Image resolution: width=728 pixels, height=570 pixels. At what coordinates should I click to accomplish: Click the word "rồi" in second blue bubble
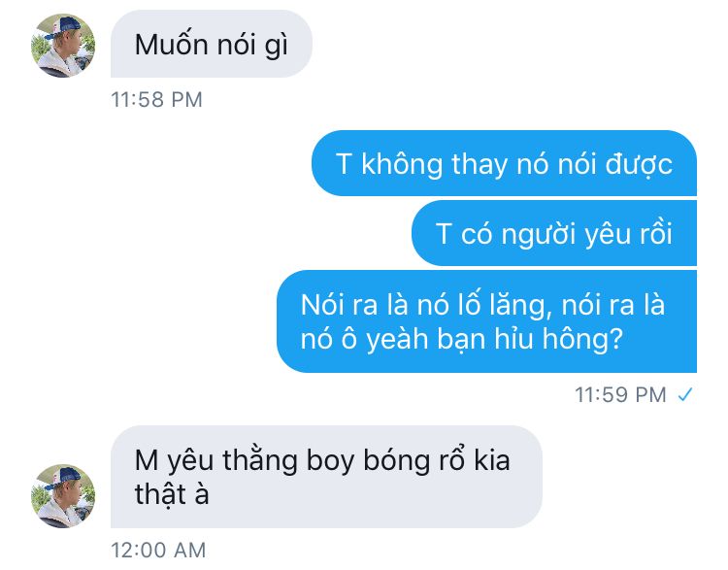[656, 233]
